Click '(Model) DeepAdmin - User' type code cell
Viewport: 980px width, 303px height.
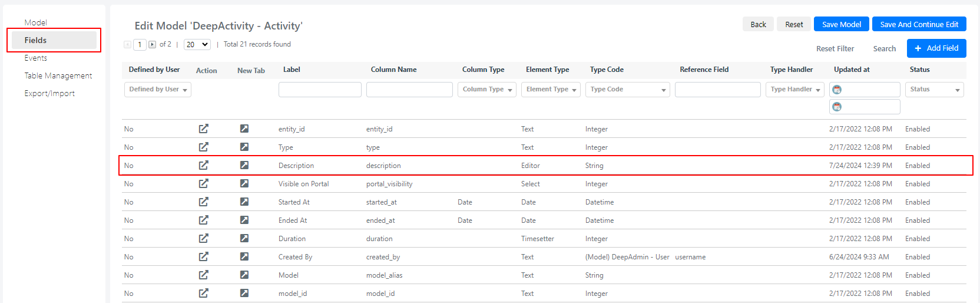[627, 257]
